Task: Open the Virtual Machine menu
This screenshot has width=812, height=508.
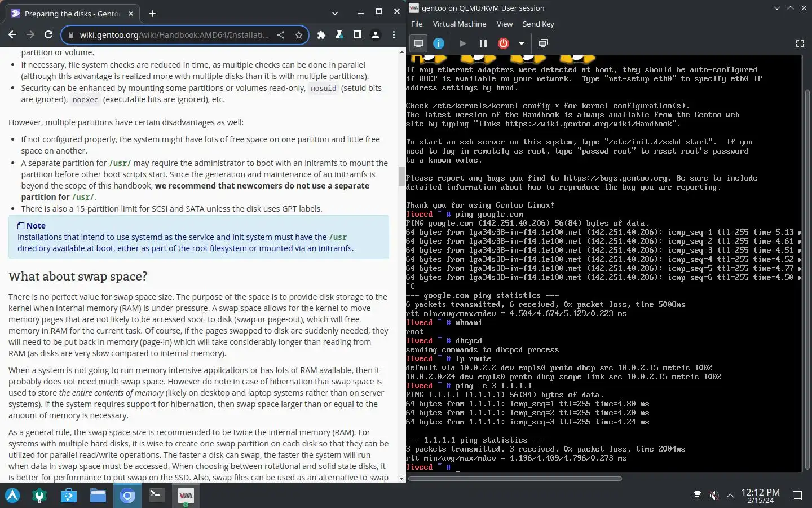Action: (x=460, y=24)
